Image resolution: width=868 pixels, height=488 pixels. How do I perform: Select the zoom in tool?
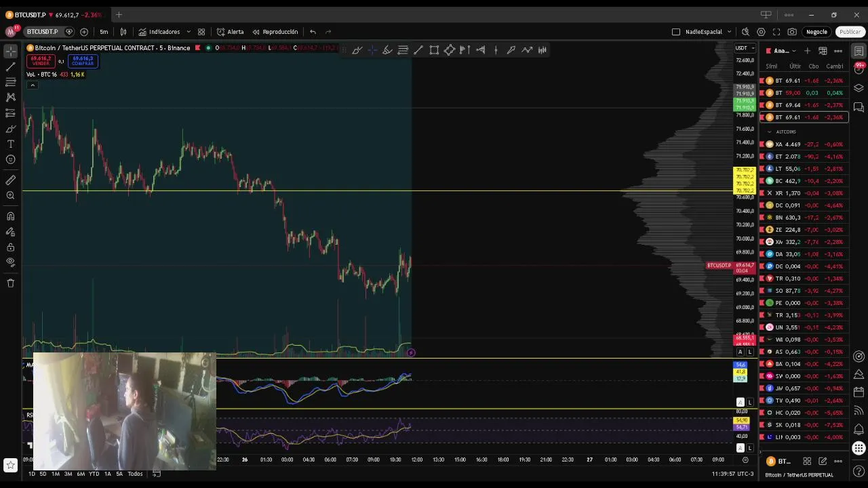[x=10, y=196]
